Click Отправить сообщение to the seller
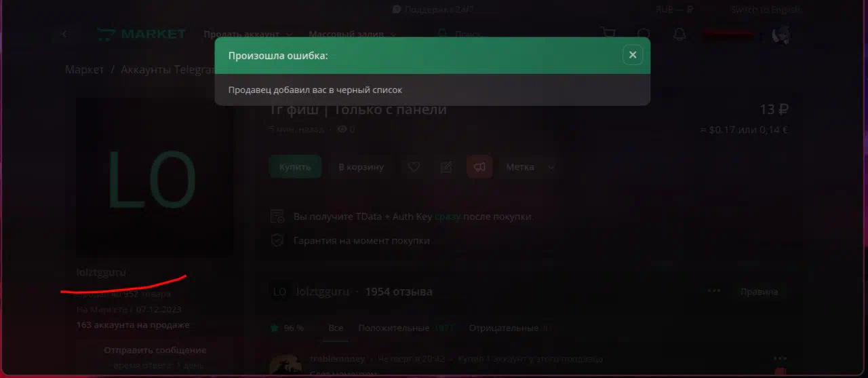This screenshot has height=378, width=868. coord(155,350)
